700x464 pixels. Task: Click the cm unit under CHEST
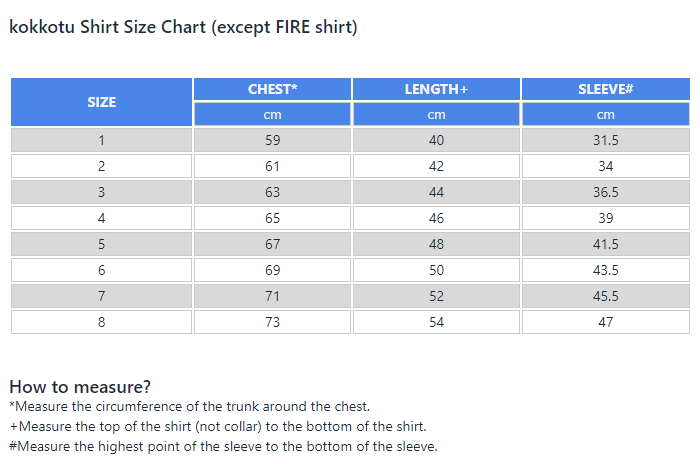[272, 114]
